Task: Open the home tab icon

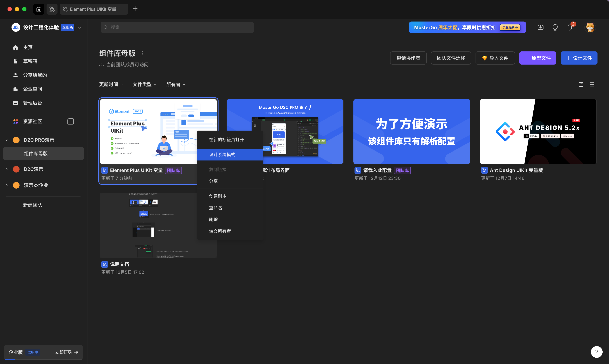Action: 39,9
